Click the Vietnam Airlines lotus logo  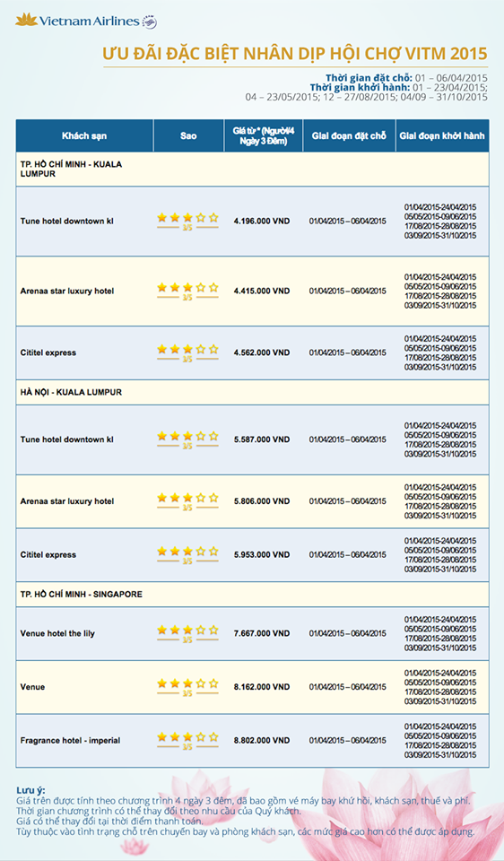pos(26,20)
